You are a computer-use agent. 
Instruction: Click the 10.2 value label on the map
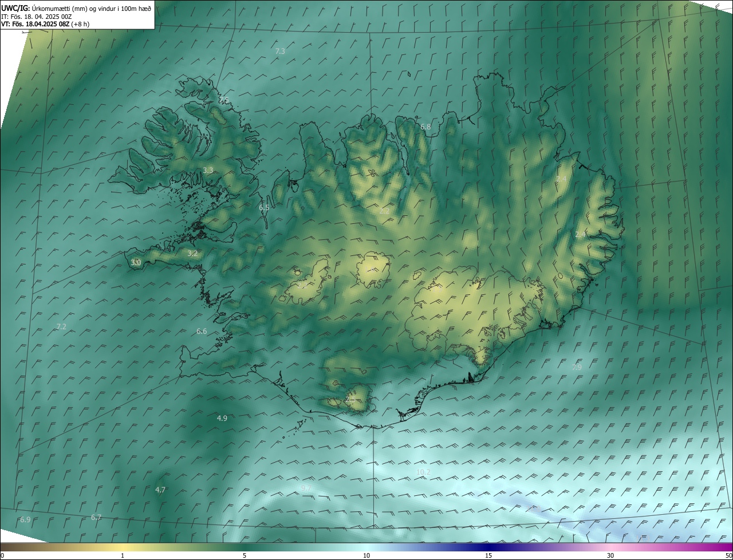coord(423,472)
